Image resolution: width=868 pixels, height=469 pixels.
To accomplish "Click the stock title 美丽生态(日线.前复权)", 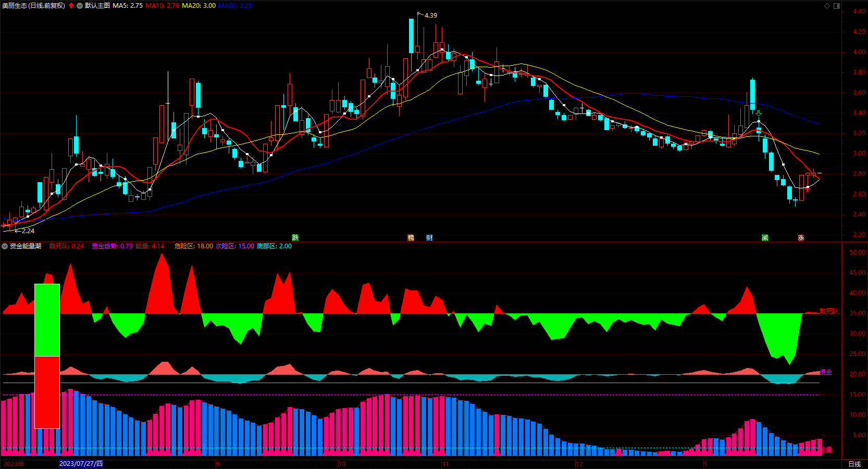I will pos(34,6).
